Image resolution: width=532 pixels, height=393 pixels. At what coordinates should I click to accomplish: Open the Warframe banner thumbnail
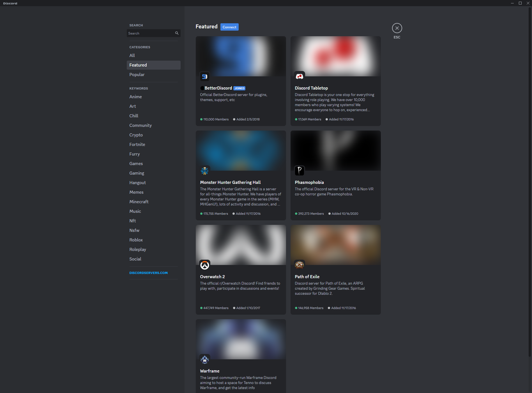point(241,339)
